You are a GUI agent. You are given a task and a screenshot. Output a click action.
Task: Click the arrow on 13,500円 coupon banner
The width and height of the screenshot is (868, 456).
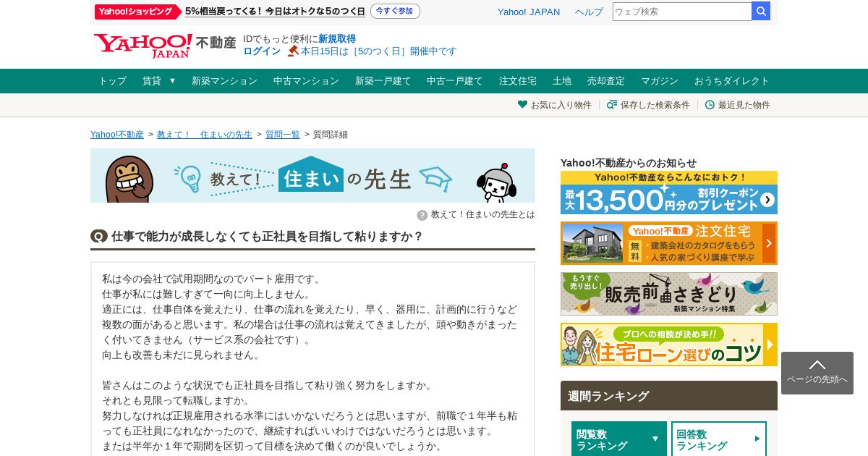[767, 200]
